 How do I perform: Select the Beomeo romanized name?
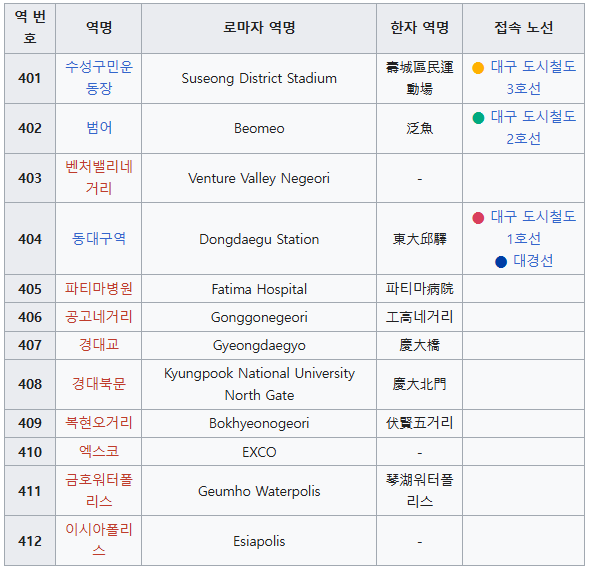(x=259, y=128)
